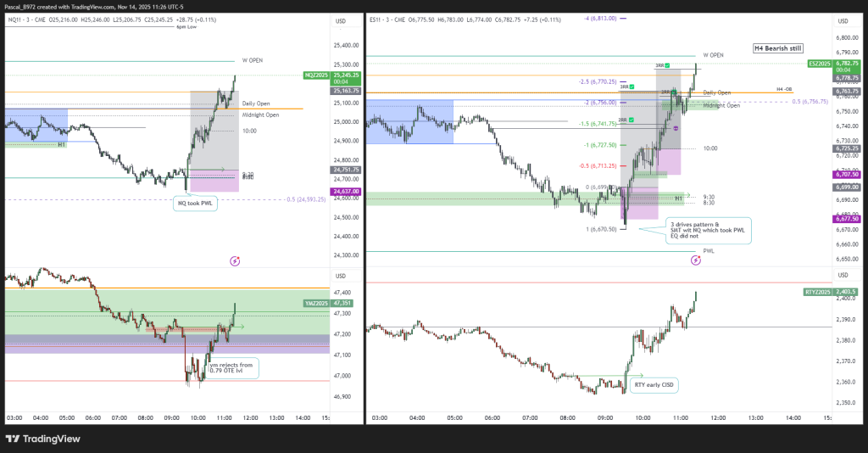Open the USD currency selector on ES chart

click(843, 20)
